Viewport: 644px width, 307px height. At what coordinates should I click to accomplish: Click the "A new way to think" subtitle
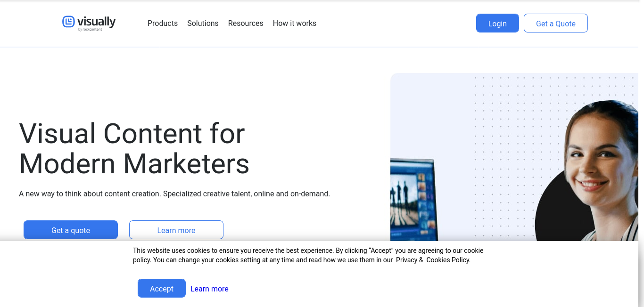[x=174, y=194]
